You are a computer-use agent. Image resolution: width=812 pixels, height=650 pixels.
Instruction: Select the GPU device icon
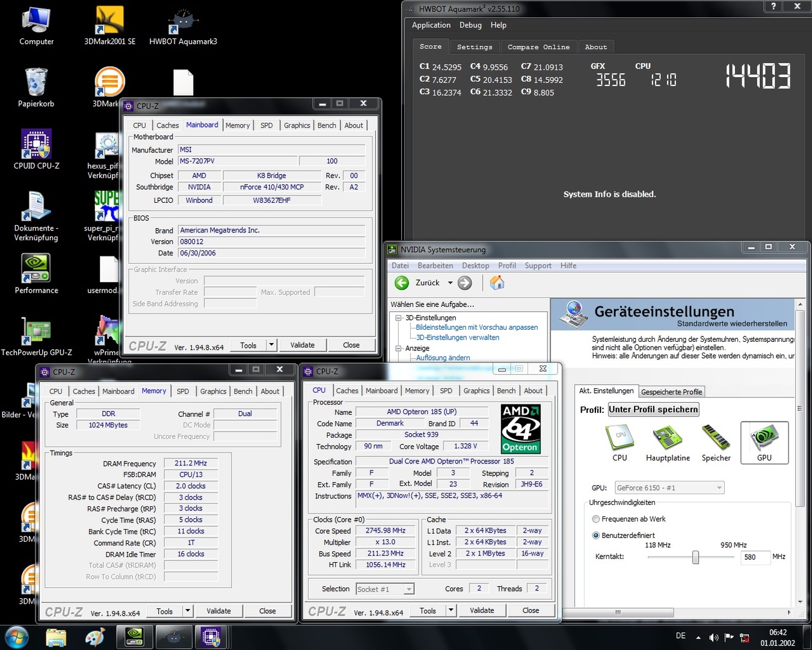tap(764, 443)
